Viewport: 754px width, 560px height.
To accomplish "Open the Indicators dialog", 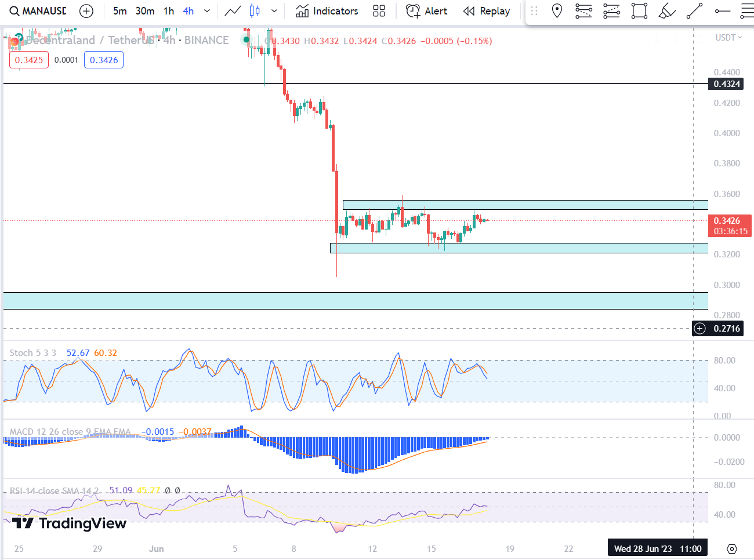I will 327,11.
